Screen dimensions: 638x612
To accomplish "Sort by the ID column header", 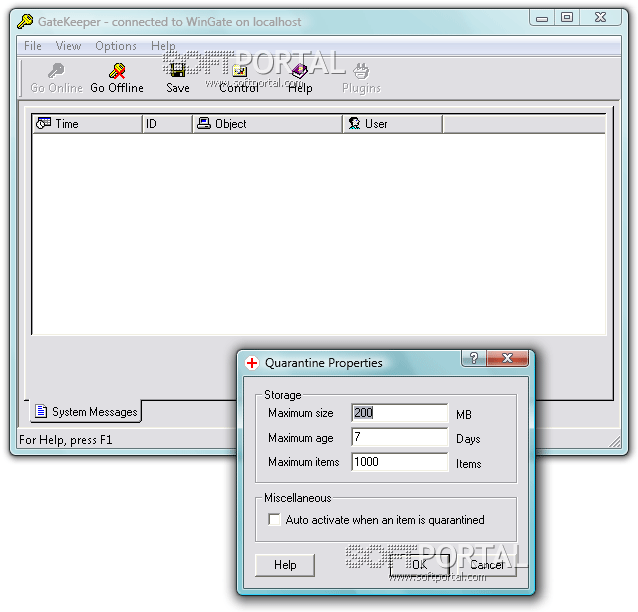I will (167, 124).
